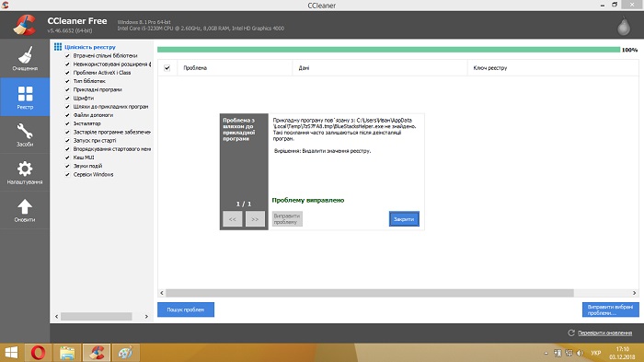Go to next problem with >> button
644x362 pixels.
coord(255,219)
